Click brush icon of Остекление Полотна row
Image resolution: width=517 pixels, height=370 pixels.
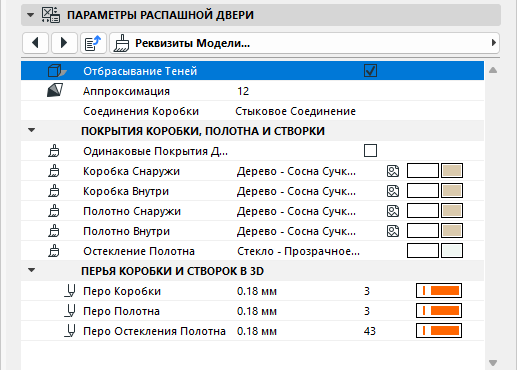pyautogui.click(x=54, y=251)
